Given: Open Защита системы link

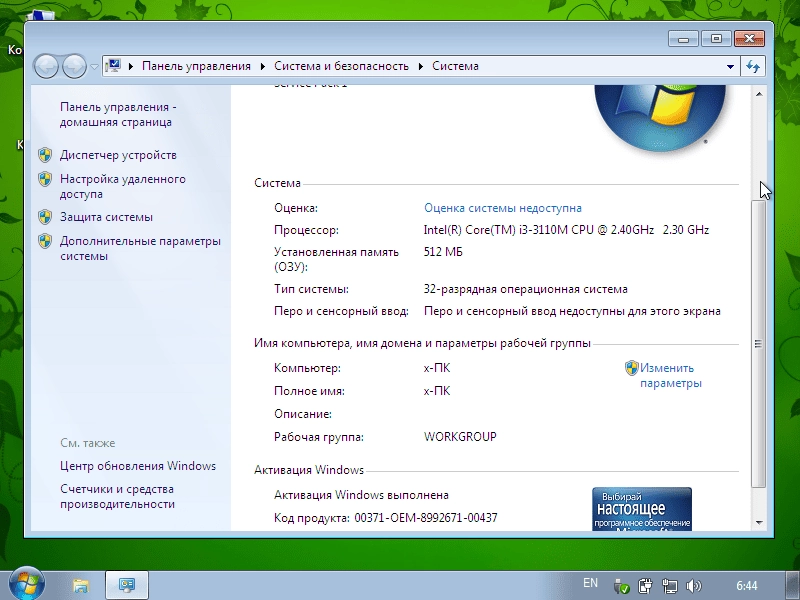Looking at the screenshot, I should (106, 217).
